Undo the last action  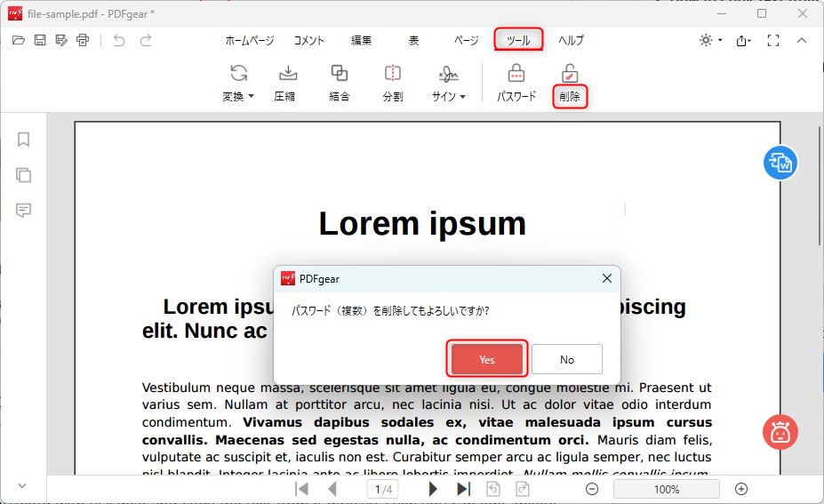click(119, 40)
